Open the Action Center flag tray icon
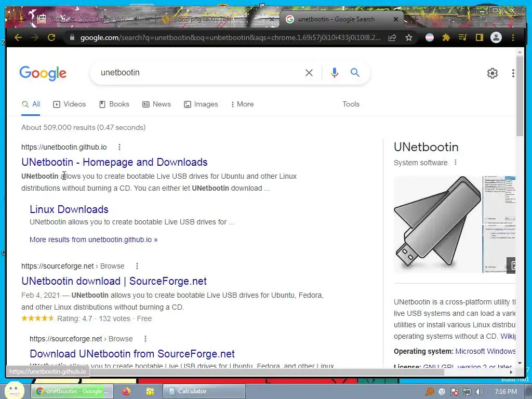532x399 pixels. [x=455, y=392]
